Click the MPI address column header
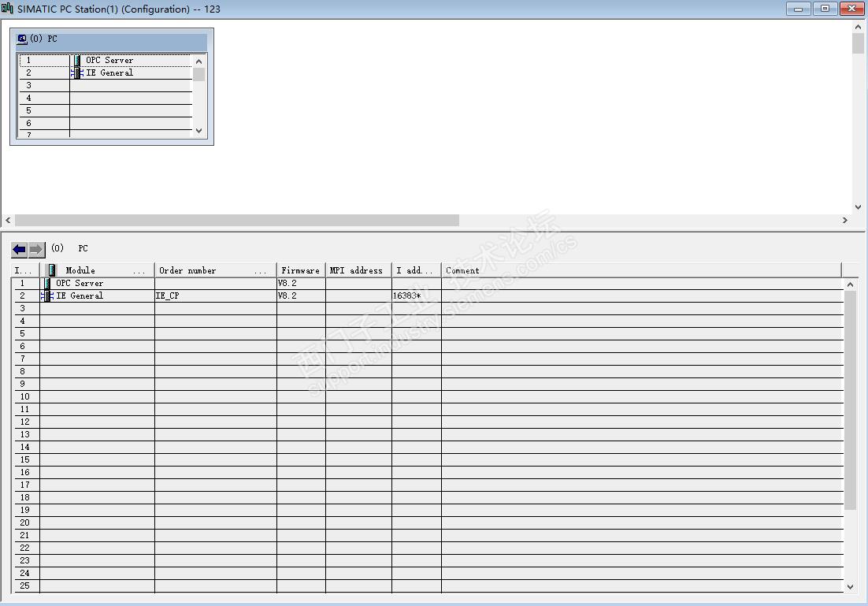 [x=358, y=270]
